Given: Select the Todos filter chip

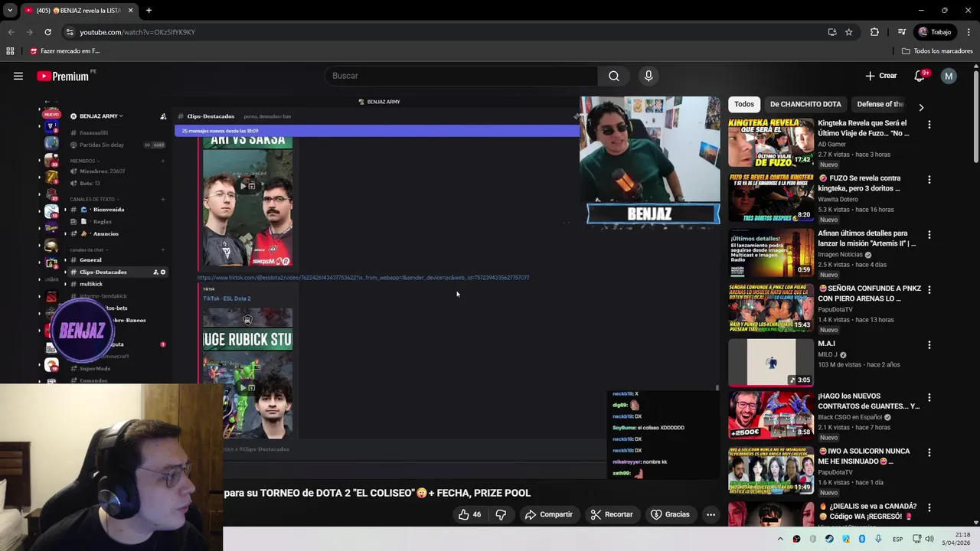Looking at the screenshot, I should (x=744, y=104).
